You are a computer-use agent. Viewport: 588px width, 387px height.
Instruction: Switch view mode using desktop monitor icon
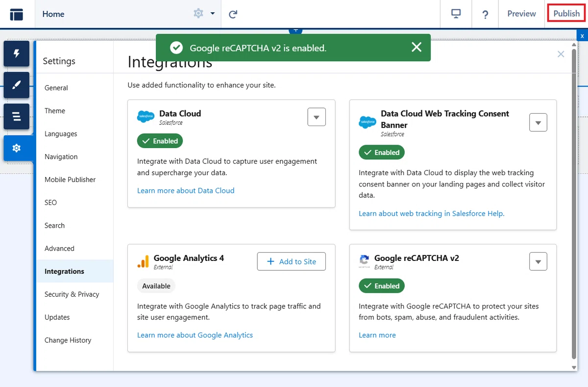[456, 14]
